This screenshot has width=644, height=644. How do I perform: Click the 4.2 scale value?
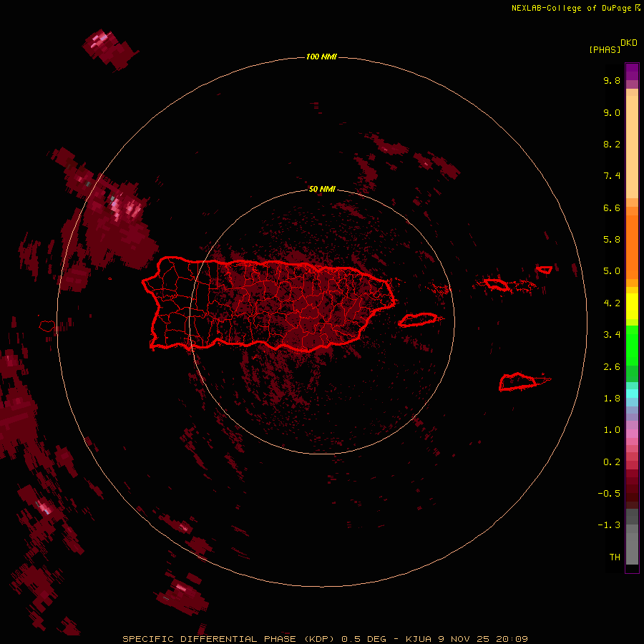click(x=612, y=303)
